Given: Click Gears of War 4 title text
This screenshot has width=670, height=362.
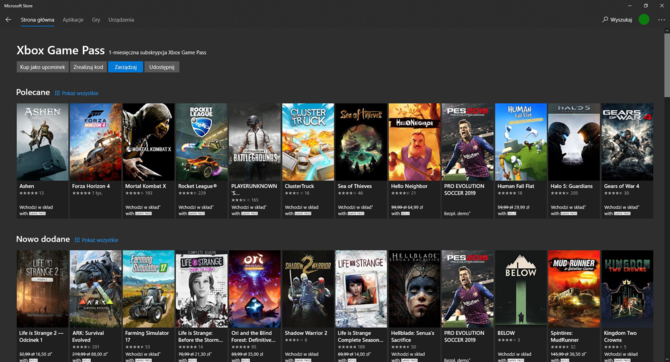Looking at the screenshot, I should tap(621, 186).
